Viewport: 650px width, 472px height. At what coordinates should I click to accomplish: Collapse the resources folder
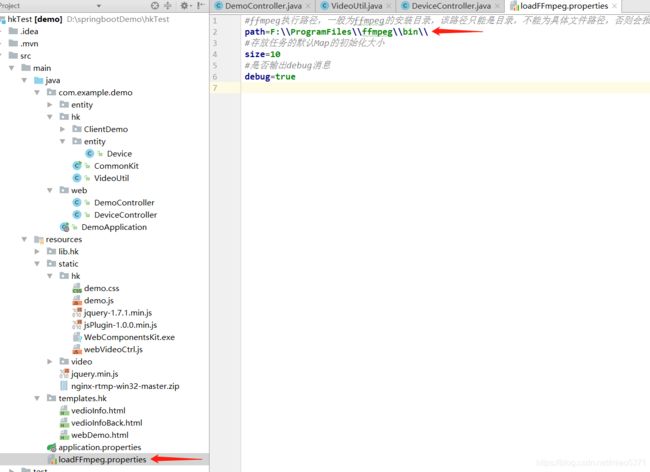(x=26, y=239)
